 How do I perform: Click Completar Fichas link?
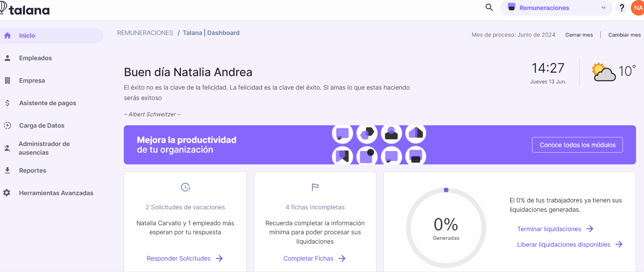pos(308,259)
